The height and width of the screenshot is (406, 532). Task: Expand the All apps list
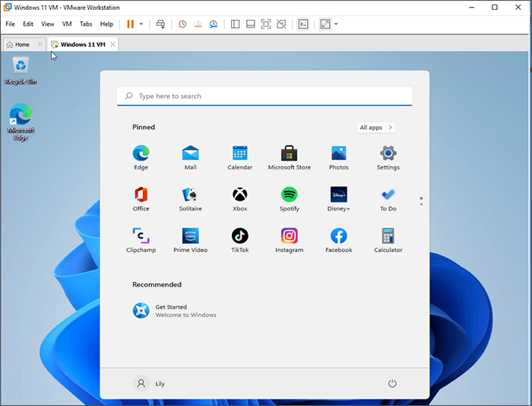pyautogui.click(x=375, y=128)
